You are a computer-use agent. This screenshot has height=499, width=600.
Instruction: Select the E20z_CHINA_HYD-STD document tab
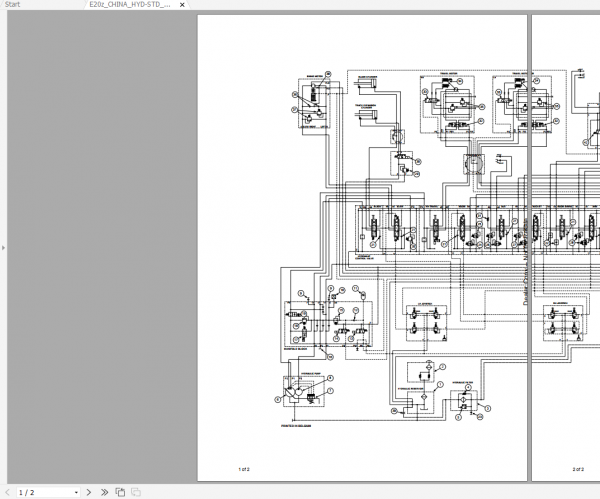pos(130,5)
